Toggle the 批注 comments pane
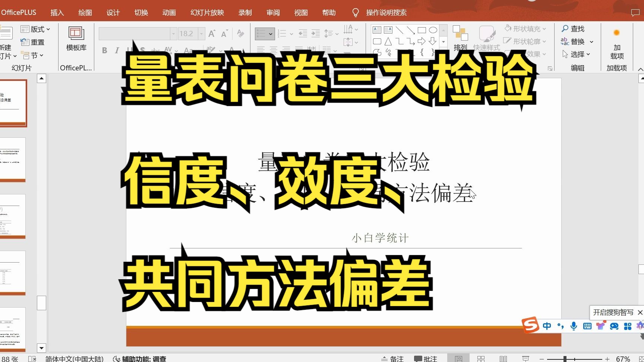Viewport: 644px width, 362px height. click(x=426, y=359)
